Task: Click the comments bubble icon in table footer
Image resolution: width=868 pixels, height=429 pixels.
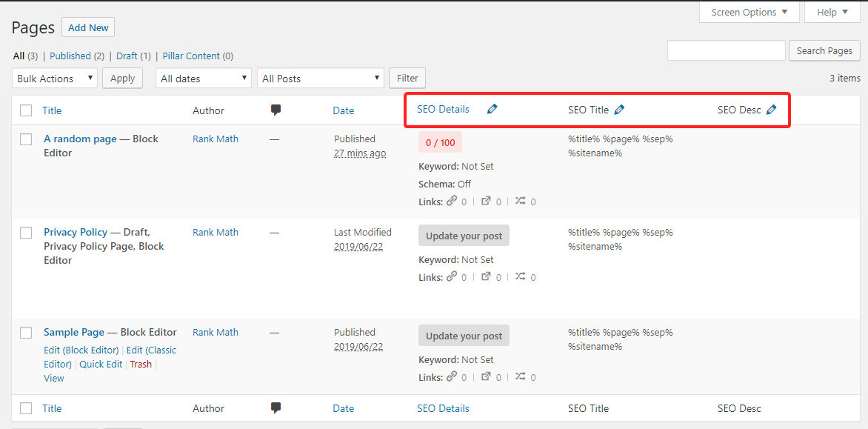Action: click(276, 408)
